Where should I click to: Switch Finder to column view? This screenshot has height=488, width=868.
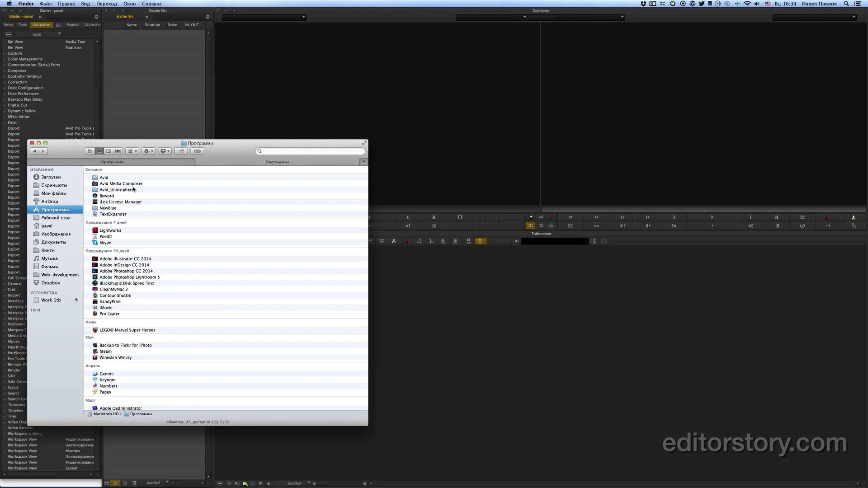108,151
